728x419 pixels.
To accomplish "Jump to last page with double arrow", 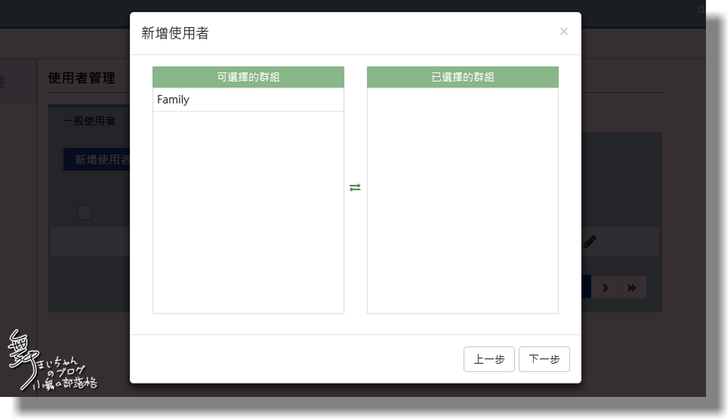I will (x=632, y=288).
